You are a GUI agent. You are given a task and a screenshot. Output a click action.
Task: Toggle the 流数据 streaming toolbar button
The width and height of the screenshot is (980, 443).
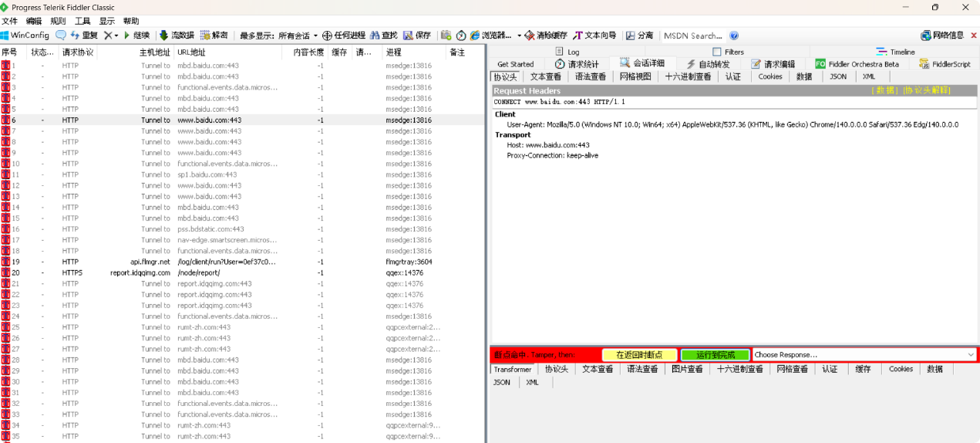[x=177, y=36]
